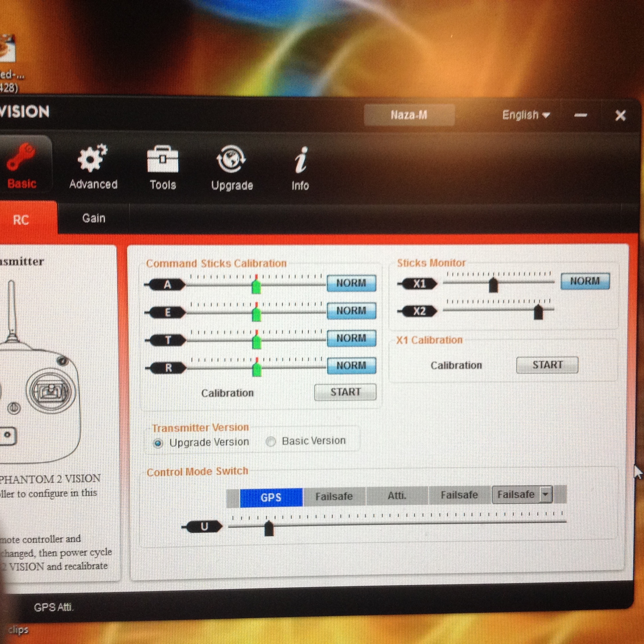Toggle NORM for X1 in Sticks Monitor
Image resolution: width=644 pixels, height=644 pixels.
click(585, 281)
